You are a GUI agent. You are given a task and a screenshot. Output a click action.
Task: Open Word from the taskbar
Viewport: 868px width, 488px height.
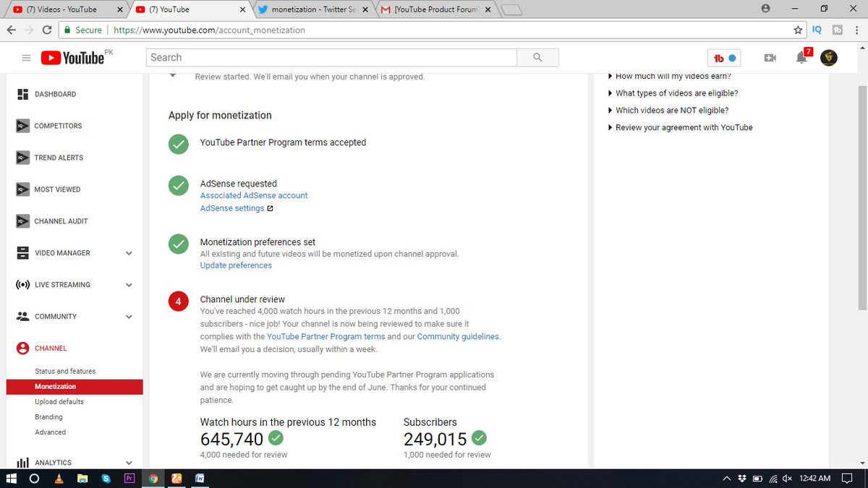[198, 478]
